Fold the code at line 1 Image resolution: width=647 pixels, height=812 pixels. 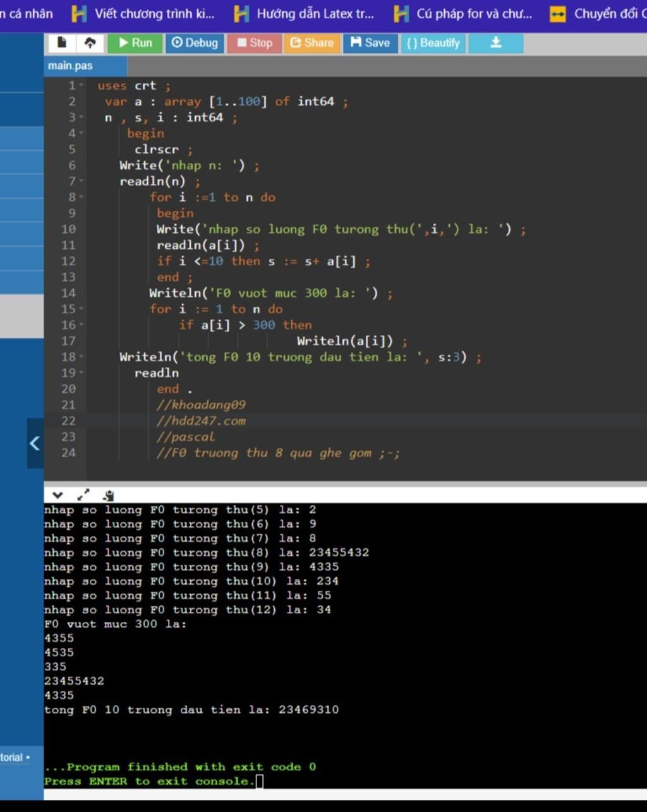pyautogui.click(x=81, y=85)
